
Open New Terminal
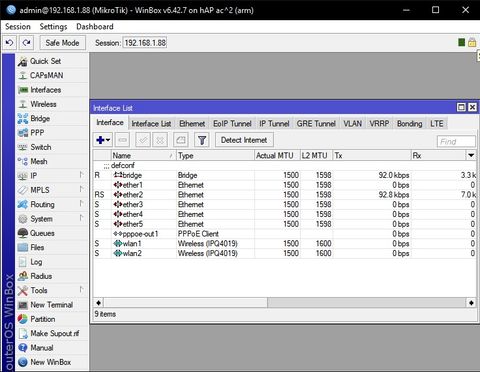tap(51, 305)
